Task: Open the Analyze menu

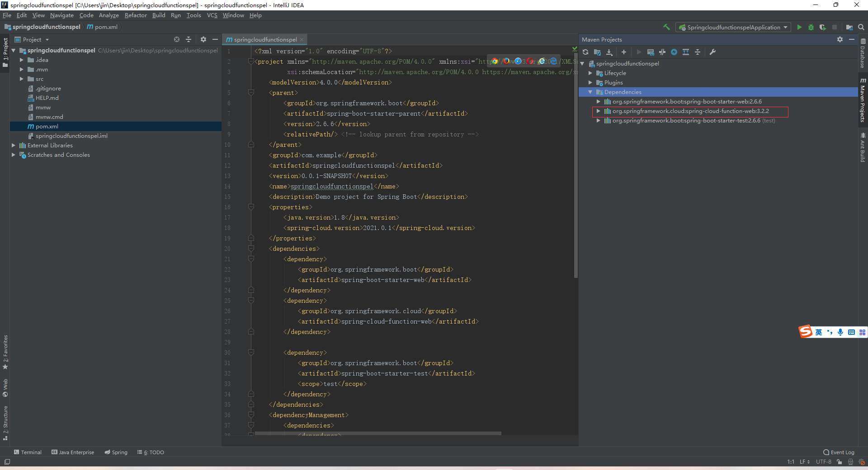Action: 109,15
